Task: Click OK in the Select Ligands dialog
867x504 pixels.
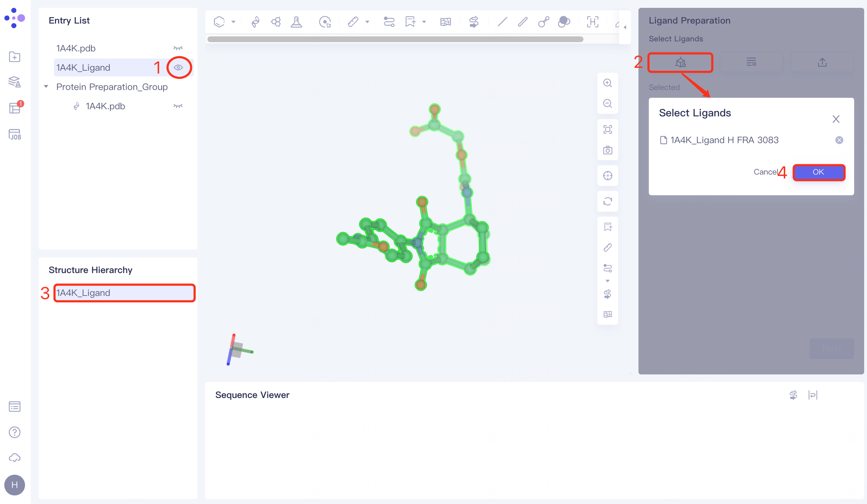Action: [819, 172]
